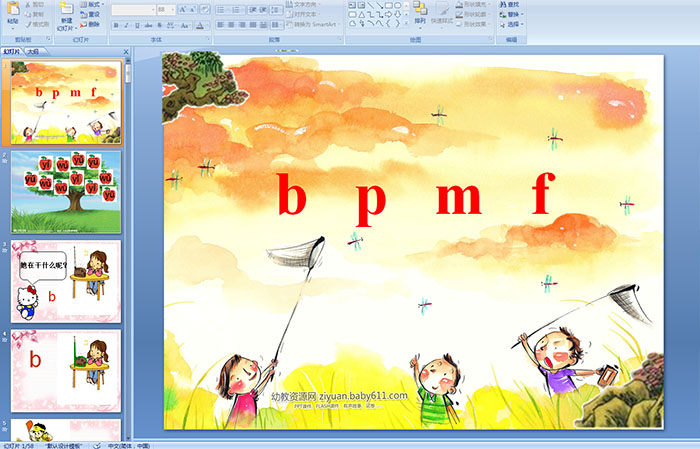Click the Cut (剪切) scissors icon
700x449 pixels.
[28, 4]
